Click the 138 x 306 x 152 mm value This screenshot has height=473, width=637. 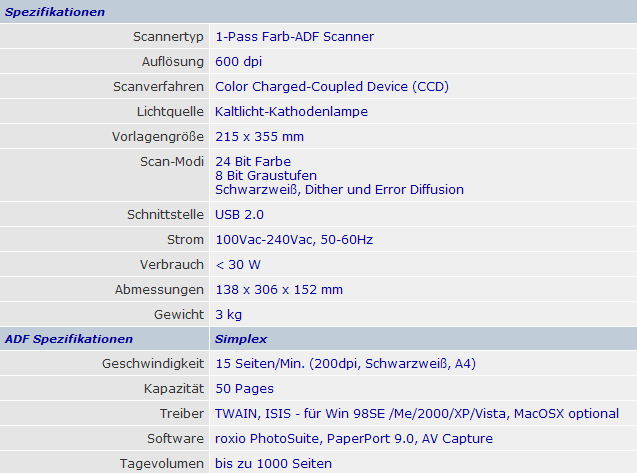pos(279,290)
